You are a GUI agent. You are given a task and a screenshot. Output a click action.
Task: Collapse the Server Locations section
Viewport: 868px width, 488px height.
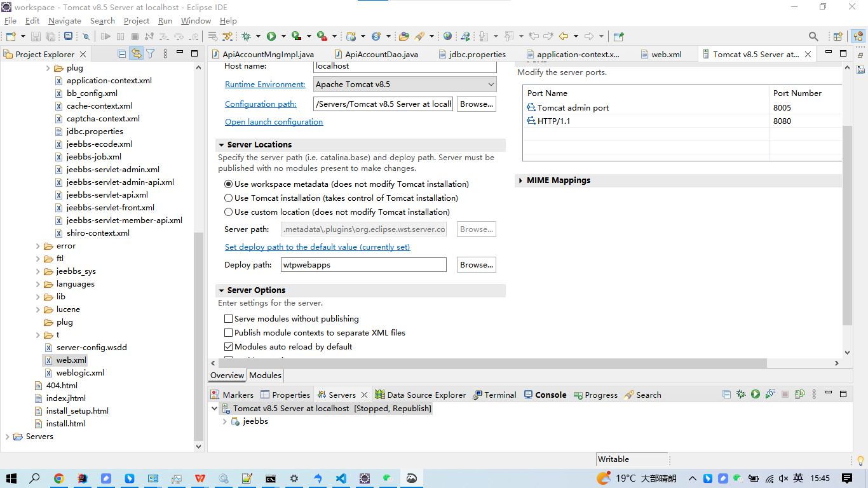coord(221,145)
